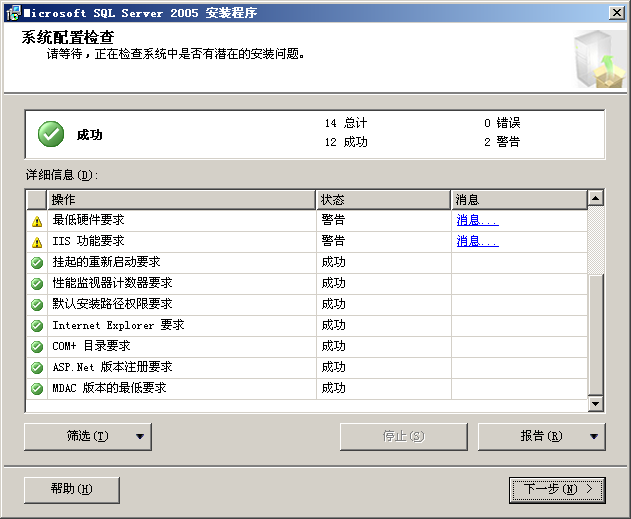
Task: Click the 12 成功 summary text
Action: click(x=346, y=142)
